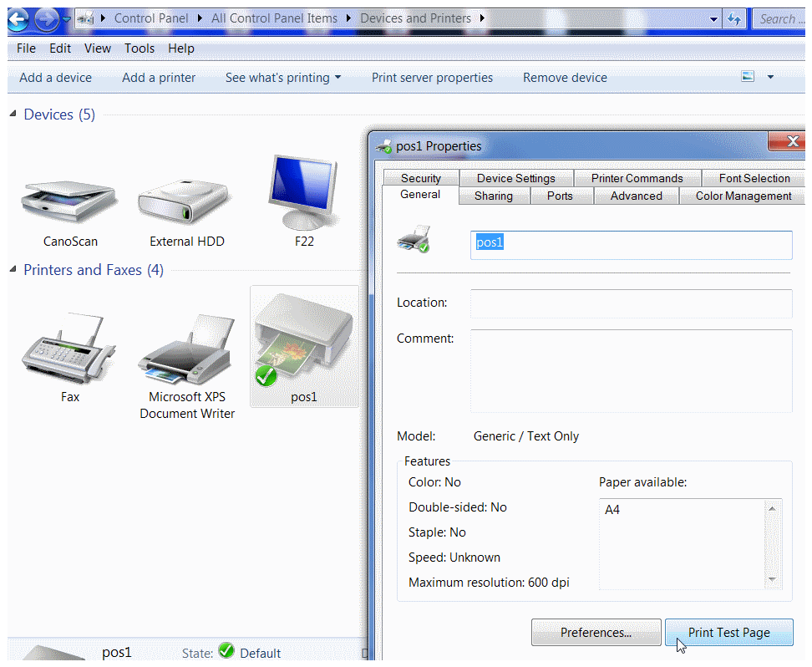Click the change view icon in toolbar
Image resolution: width=812 pixels, height=667 pixels.
click(x=748, y=77)
